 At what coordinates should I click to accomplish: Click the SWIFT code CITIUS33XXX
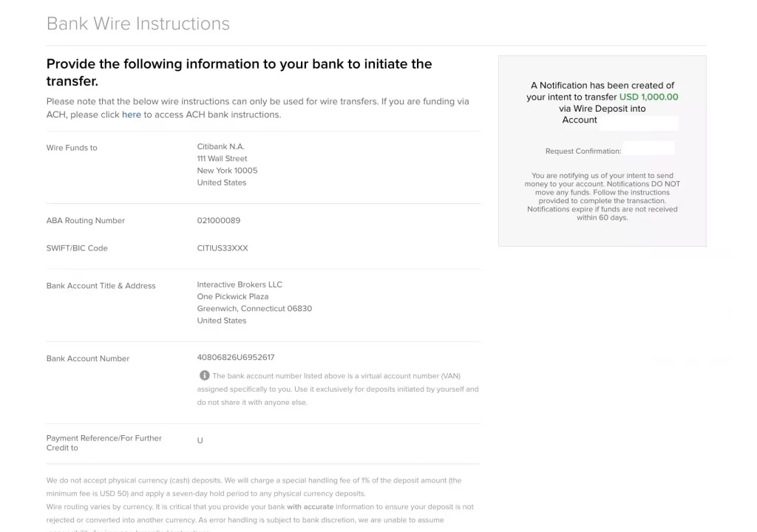click(223, 248)
